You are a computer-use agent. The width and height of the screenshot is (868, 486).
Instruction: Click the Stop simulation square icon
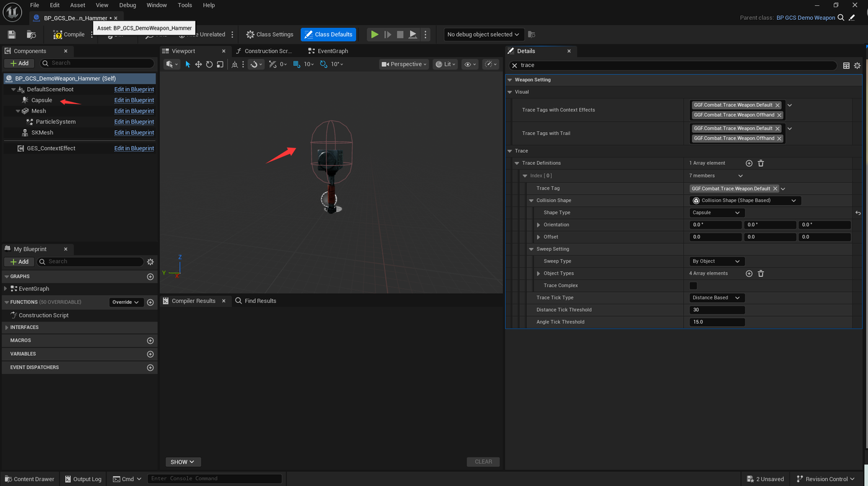[400, 35]
